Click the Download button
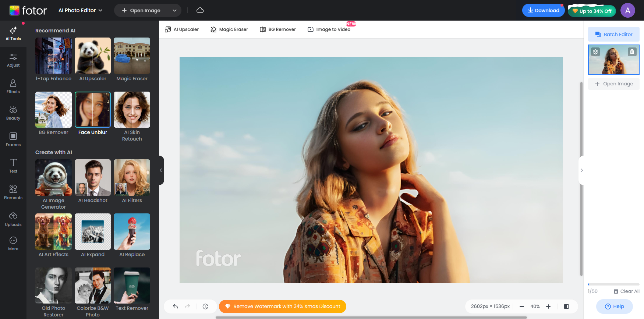This screenshot has height=319, width=644. (544, 10)
